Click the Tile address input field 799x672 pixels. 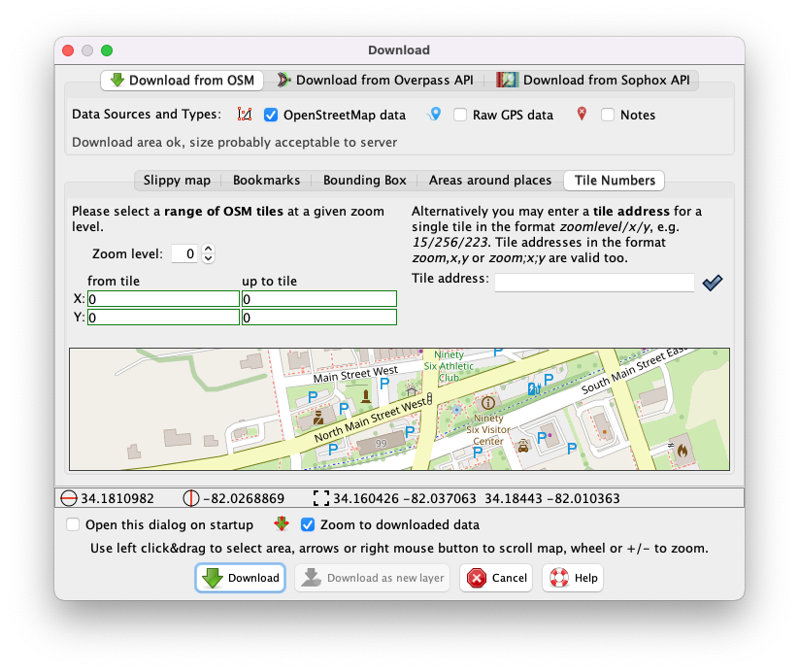coord(595,283)
